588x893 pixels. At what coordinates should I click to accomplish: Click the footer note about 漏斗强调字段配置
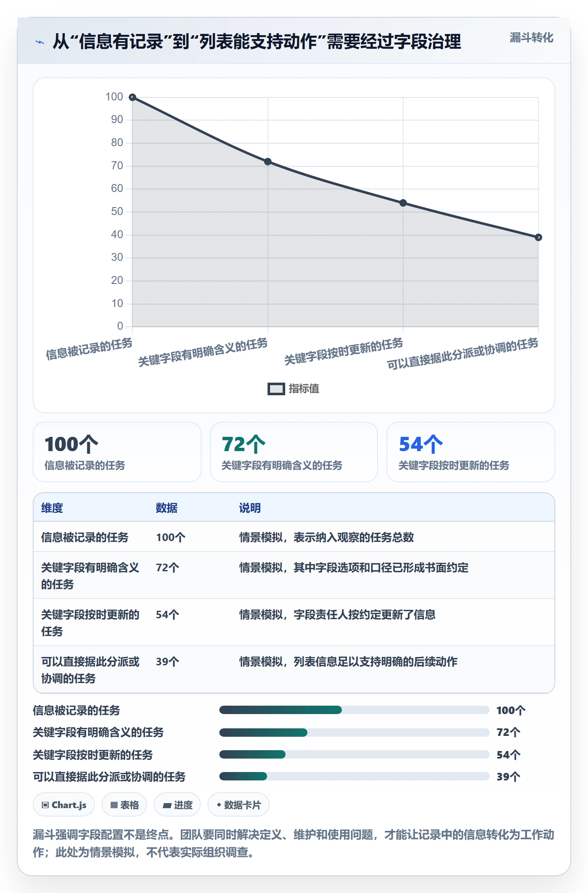pos(294,843)
